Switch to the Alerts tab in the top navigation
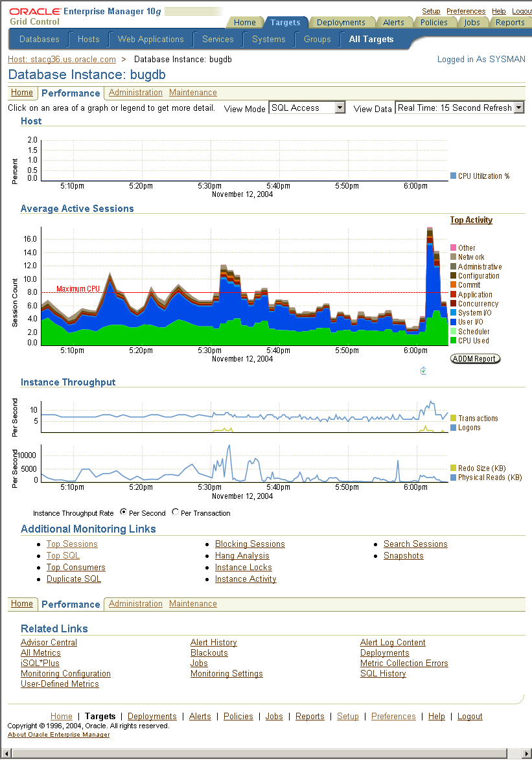This screenshot has width=532, height=760. [393, 22]
